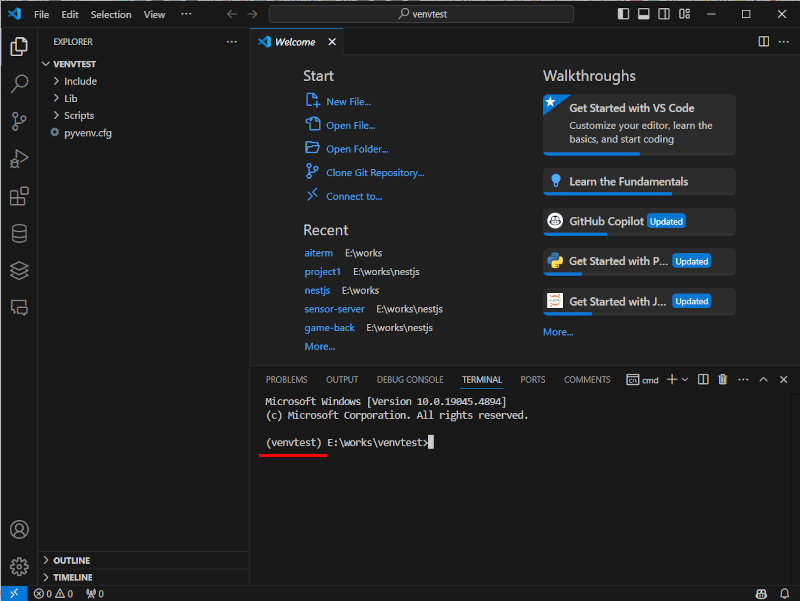Image resolution: width=800 pixels, height=601 pixels.
Task: Open the chat/comments icon in activity bar
Action: 19,308
